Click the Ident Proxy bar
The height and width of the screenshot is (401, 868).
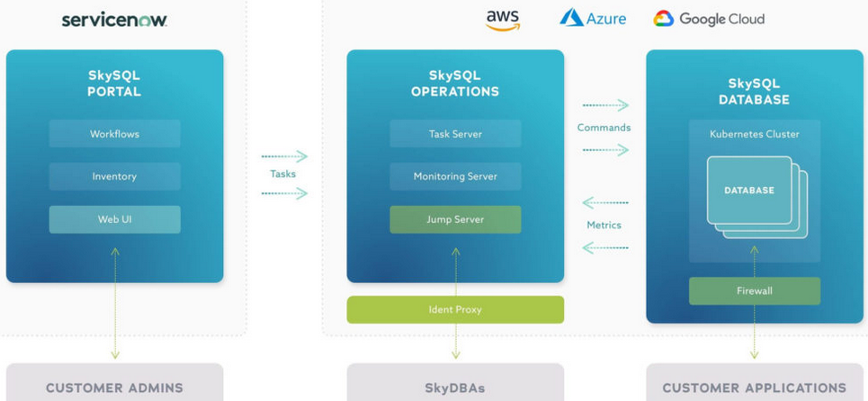(456, 309)
